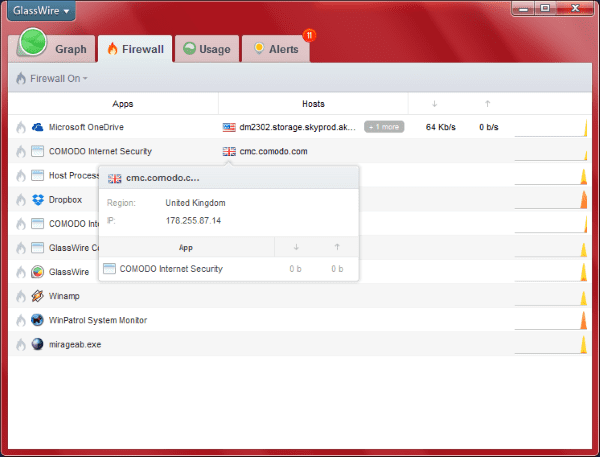Select the WinPatrol System Monitor label
The image size is (600, 457).
pyautogui.click(x=98, y=320)
